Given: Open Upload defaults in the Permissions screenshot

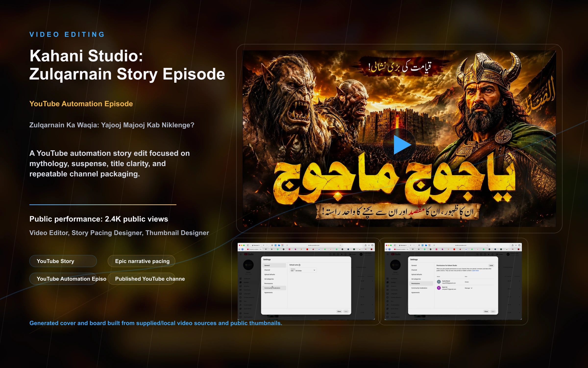Looking at the screenshot, I should 421,275.
